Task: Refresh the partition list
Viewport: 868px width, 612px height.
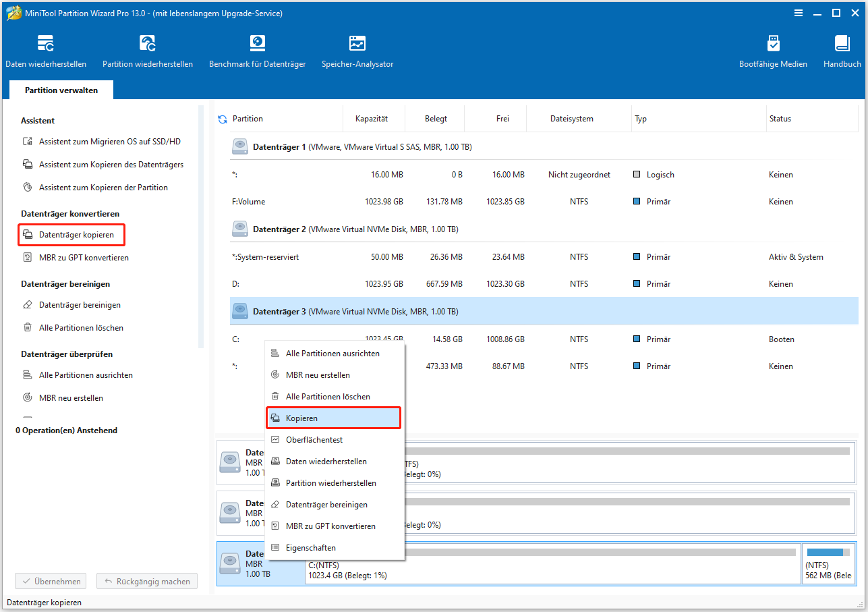Action: [222, 118]
